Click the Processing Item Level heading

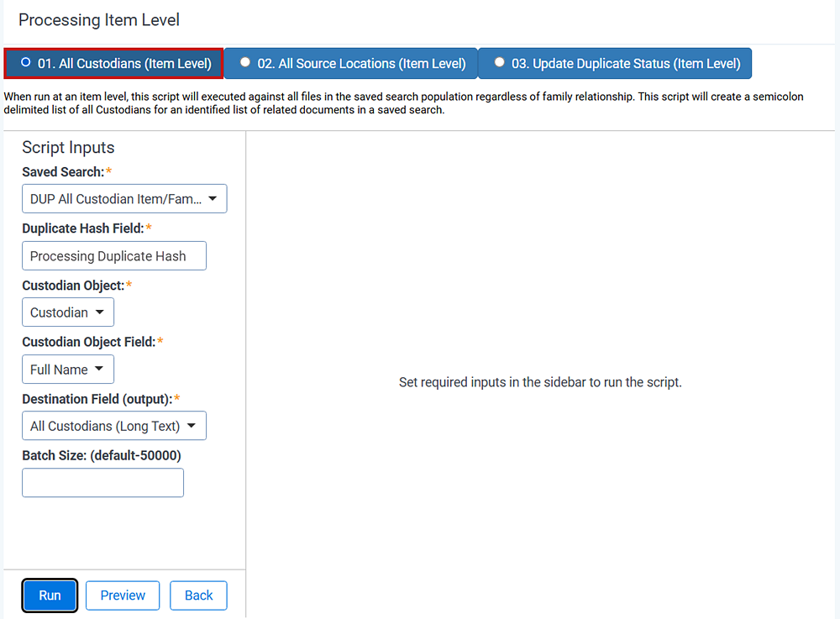pos(99,20)
